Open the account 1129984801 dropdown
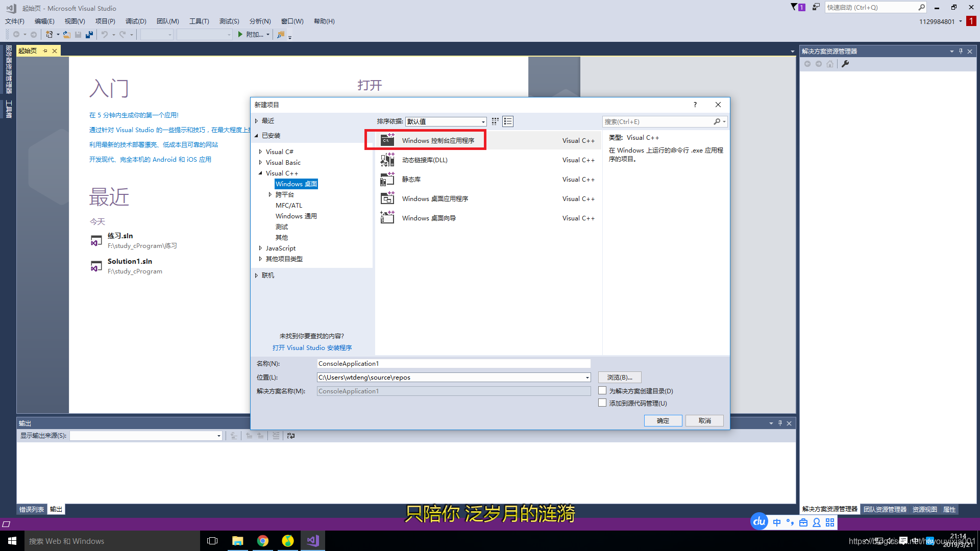The height and width of the screenshot is (551, 980). 961,21
